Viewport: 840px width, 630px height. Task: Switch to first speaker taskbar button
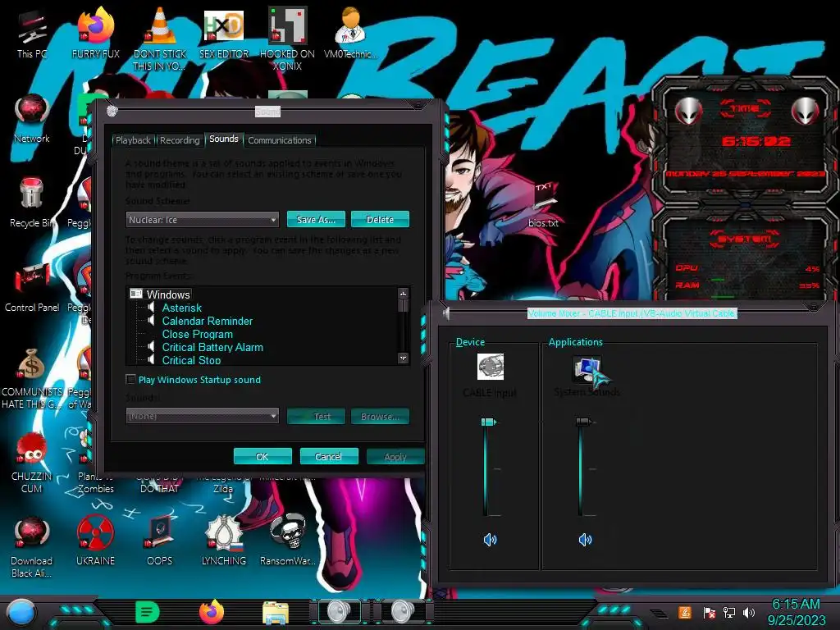point(339,612)
